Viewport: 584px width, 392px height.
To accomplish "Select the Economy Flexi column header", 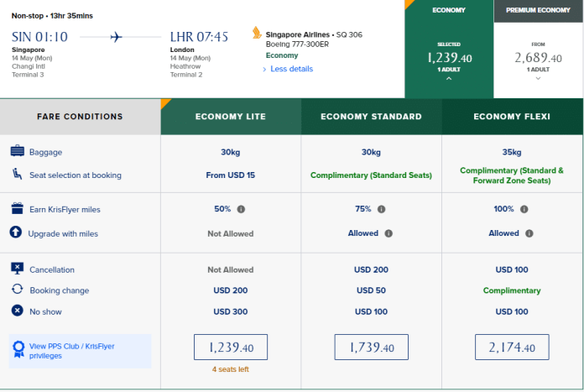I will point(512,117).
